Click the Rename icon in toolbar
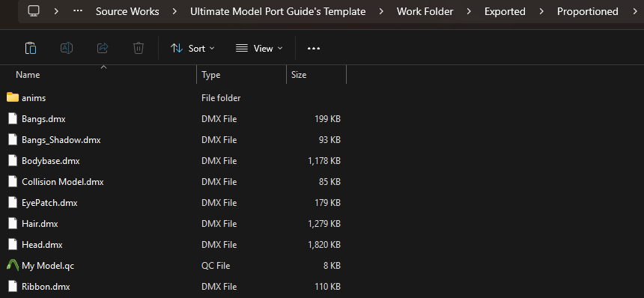This screenshot has width=644, height=298. [67, 49]
